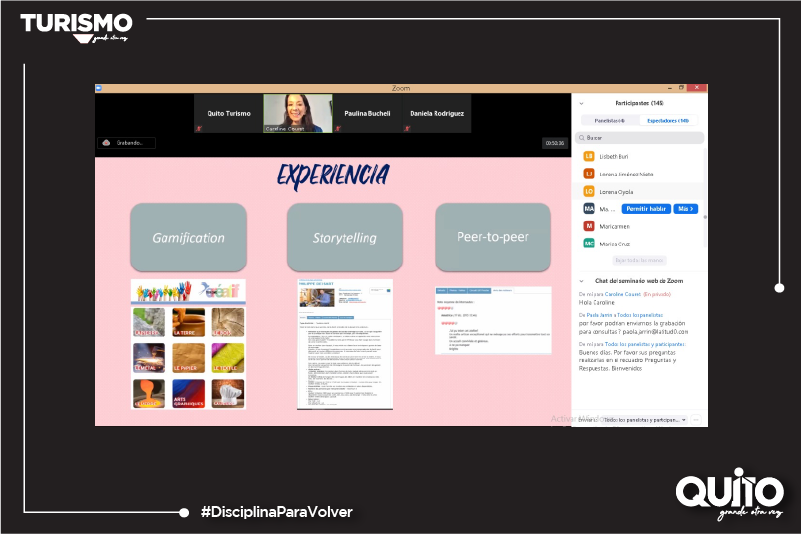Click the Grabando recording cloud icon
This screenshot has width=801, height=534.
click(x=107, y=143)
